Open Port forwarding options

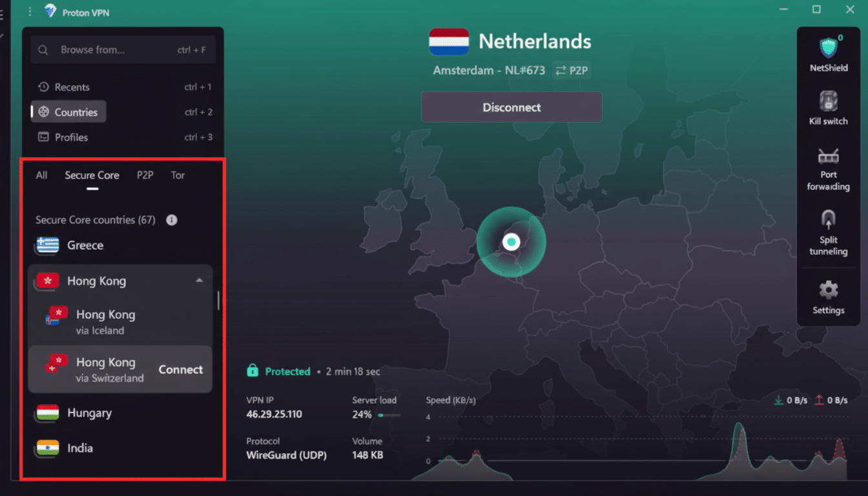tap(828, 168)
